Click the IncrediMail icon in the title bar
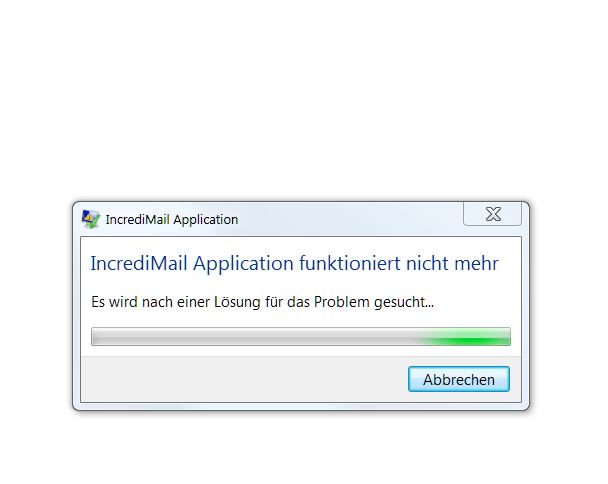 coord(91,220)
